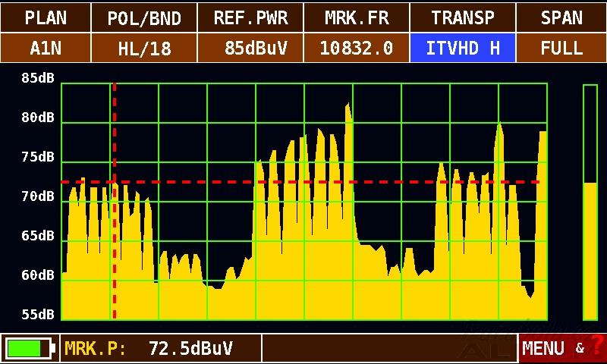Click the 55dB axis label
Screen dimensions: 607x364
tap(38, 315)
